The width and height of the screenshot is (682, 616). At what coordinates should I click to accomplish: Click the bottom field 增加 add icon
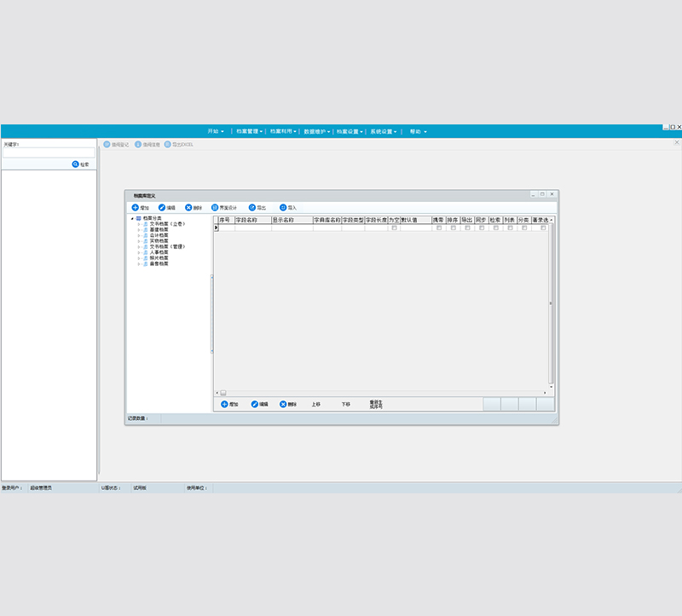(x=224, y=404)
